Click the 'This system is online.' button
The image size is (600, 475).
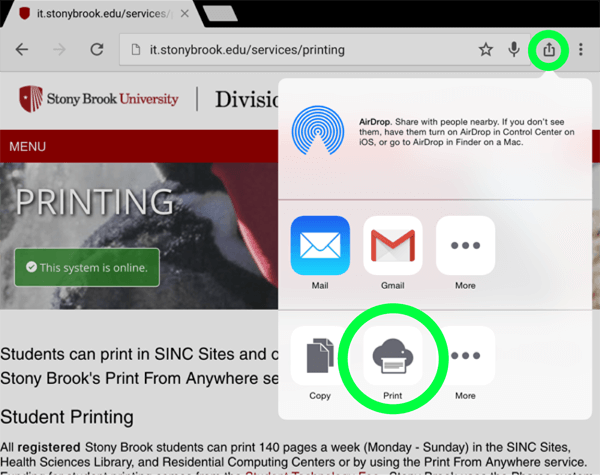click(x=87, y=268)
